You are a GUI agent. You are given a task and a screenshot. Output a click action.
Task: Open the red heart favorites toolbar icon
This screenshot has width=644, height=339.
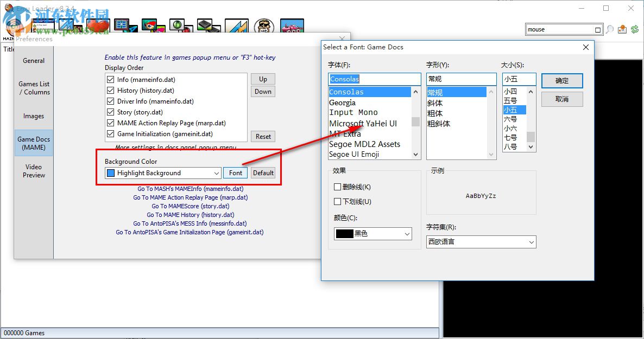click(98, 26)
